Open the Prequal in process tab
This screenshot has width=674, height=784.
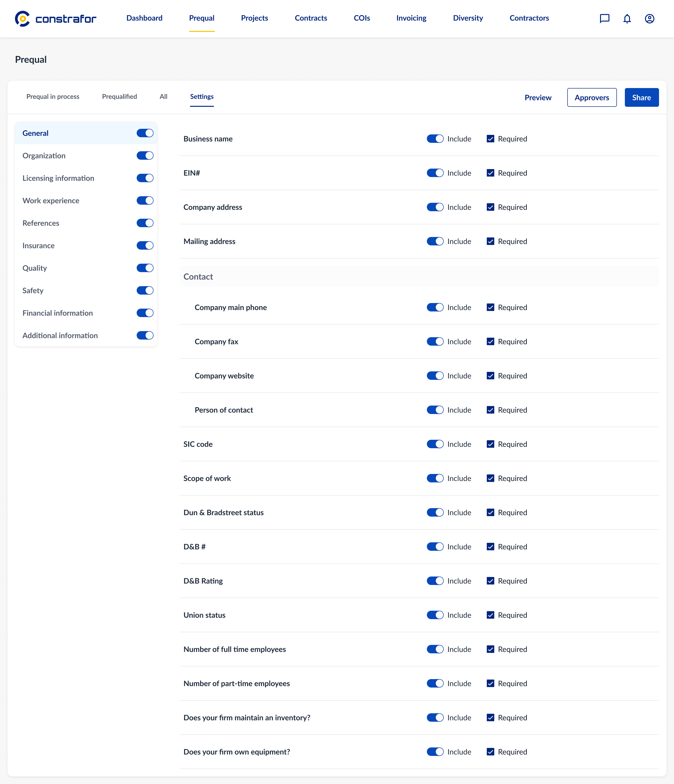tap(53, 96)
